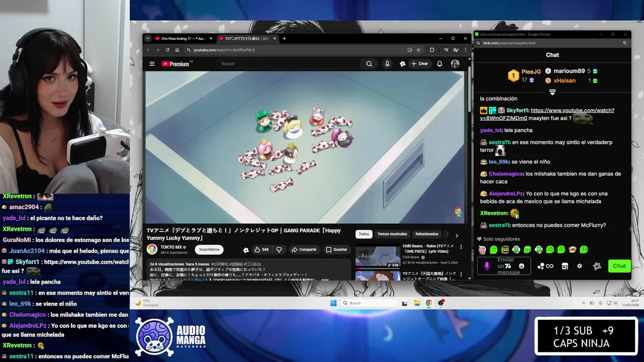Click the Crear create button
The width and height of the screenshot is (644, 362).
tap(419, 64)
